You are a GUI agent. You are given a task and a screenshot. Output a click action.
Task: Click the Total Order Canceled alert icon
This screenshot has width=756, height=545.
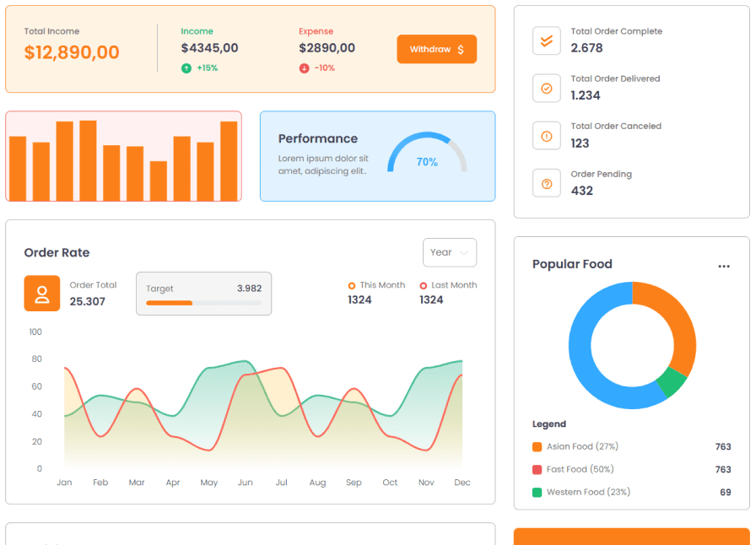coord(547,136)
